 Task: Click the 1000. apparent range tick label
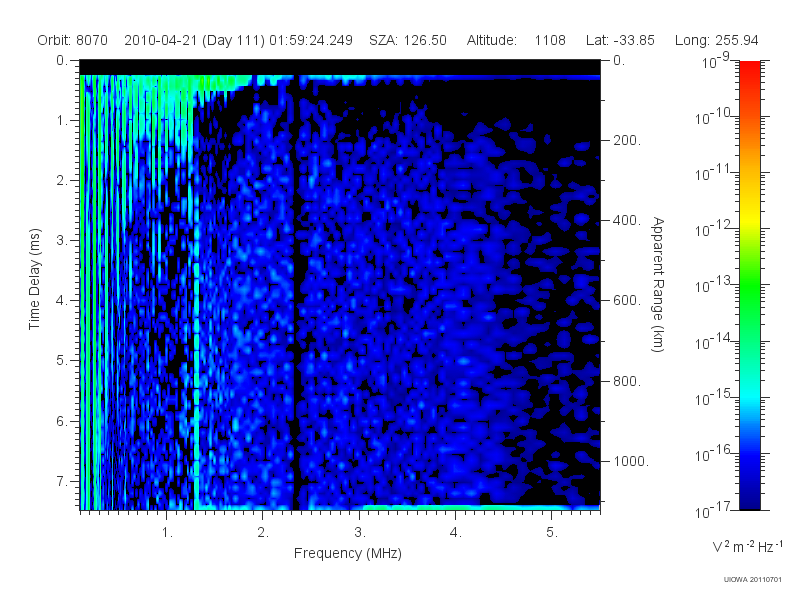631,461
